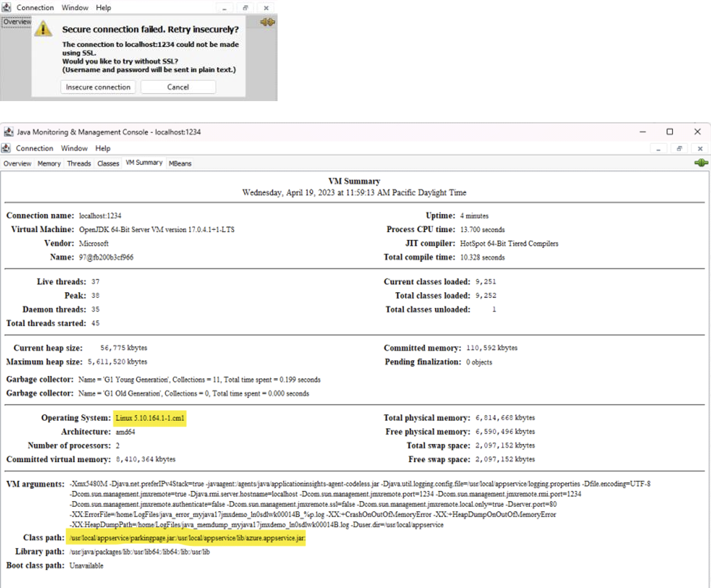This screenshot has width=711, height=588.
Task: Switch to the MBeans tab
Action: [x=180, y=163]
